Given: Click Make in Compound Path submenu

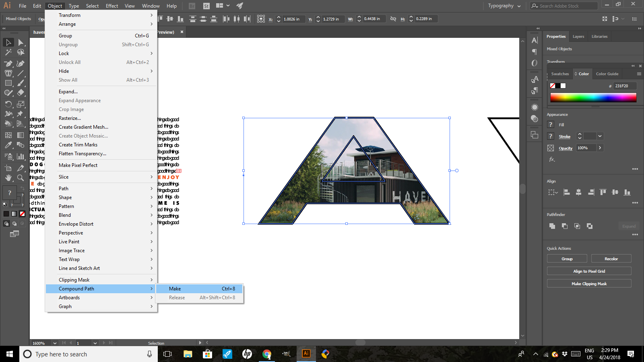Looking at the screenshot, I should (x=199, y=289).
